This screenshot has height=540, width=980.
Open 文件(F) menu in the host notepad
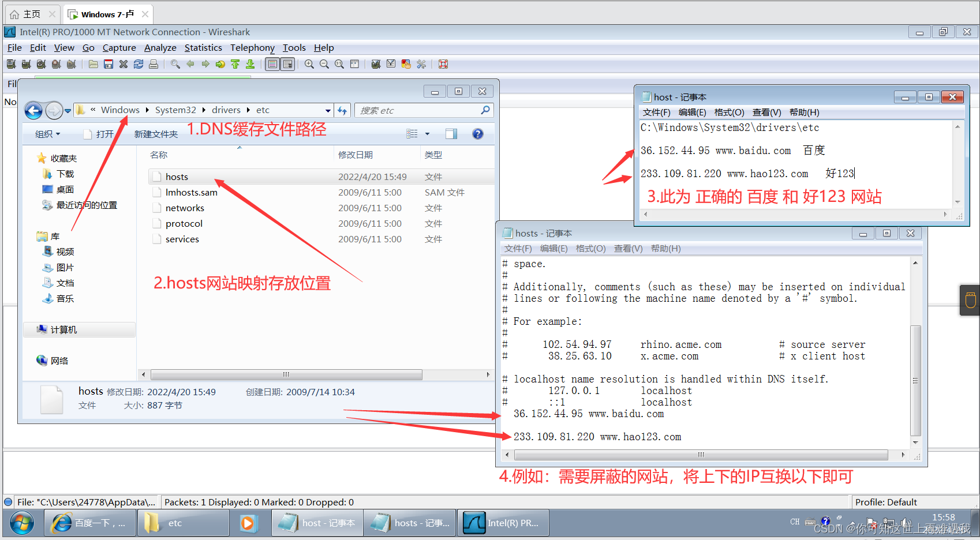[656, 112]
